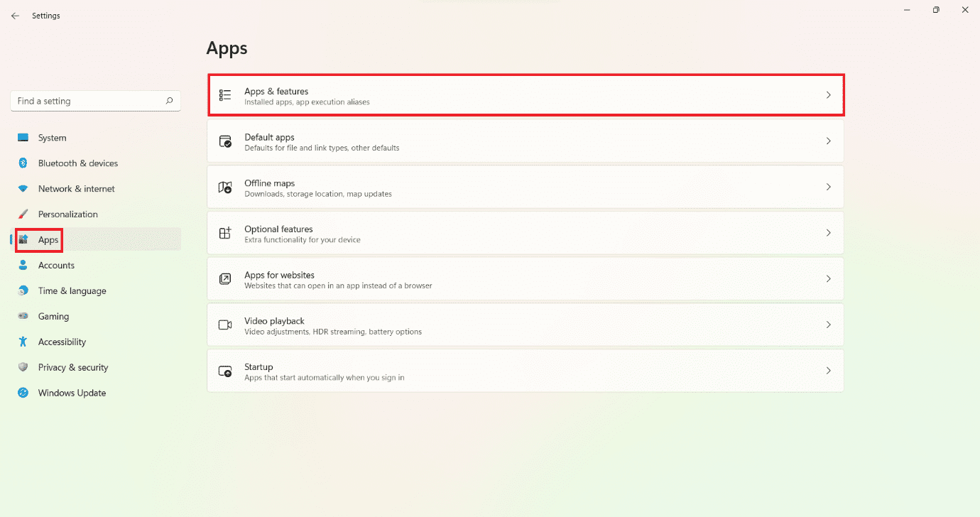Click the search magnifier icon
The width and height of the screenshot is (980, 517).
[x=169, y=101]
